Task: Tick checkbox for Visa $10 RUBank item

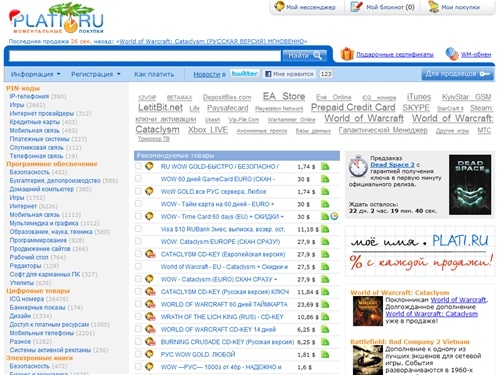Action: 138,229
